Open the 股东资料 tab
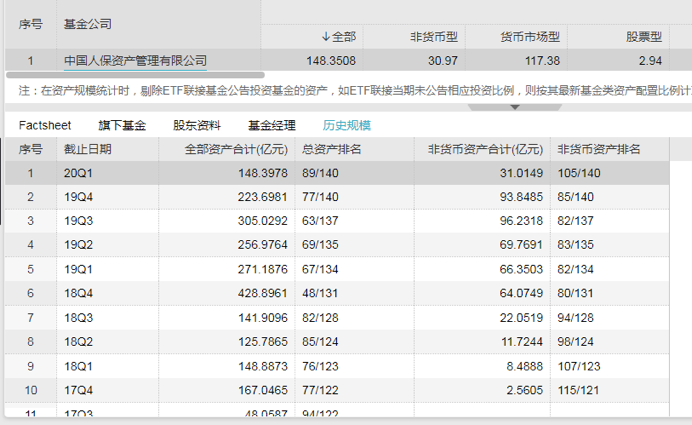692x425 pixels. click(197, 126)
